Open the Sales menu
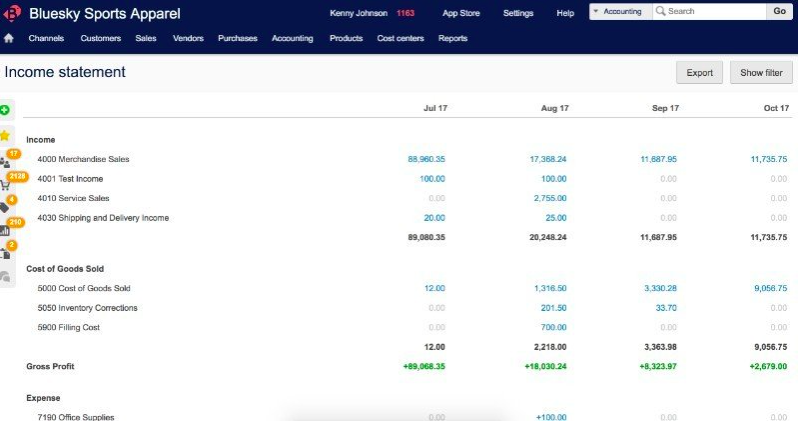The height and width of the screenshot is (425, 798). click(x=146, y=38)
